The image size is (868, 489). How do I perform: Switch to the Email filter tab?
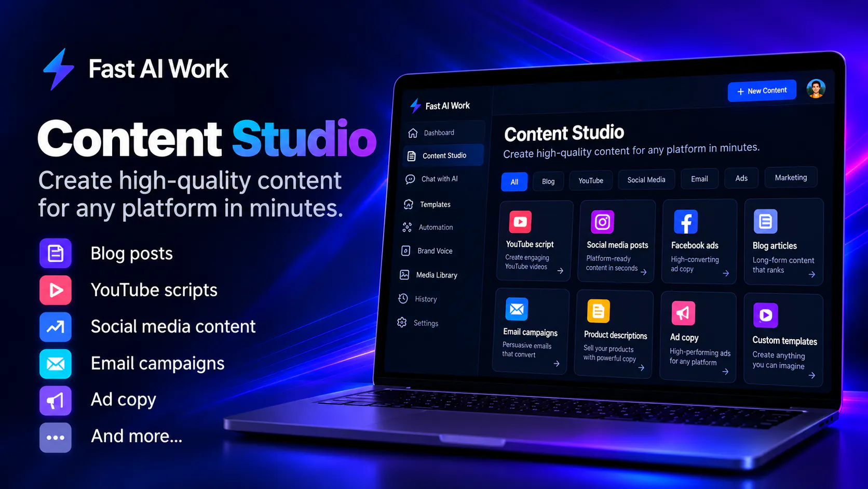point(699,179)
